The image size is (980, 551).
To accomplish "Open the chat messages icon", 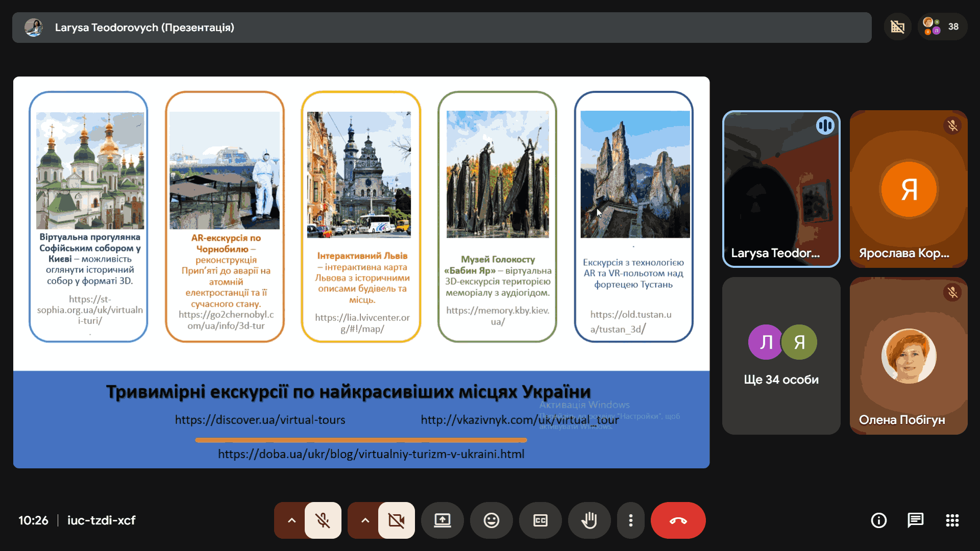I will (915, 520).
